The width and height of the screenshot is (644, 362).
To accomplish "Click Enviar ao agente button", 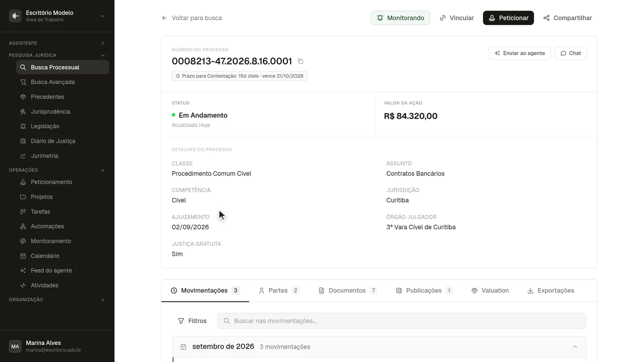I will (x=520, y=53).
